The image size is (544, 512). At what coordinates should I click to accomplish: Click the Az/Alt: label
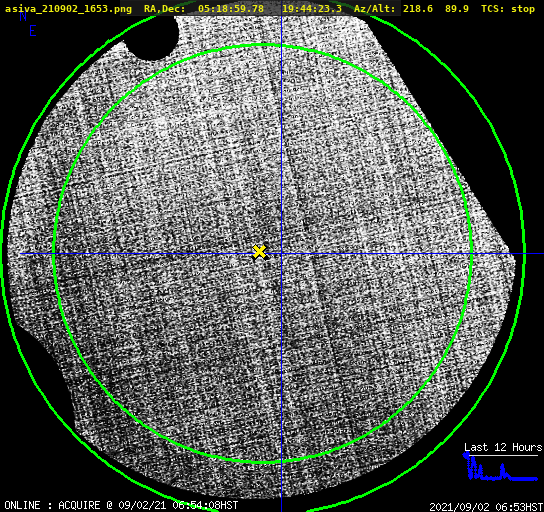coord(375,9)
